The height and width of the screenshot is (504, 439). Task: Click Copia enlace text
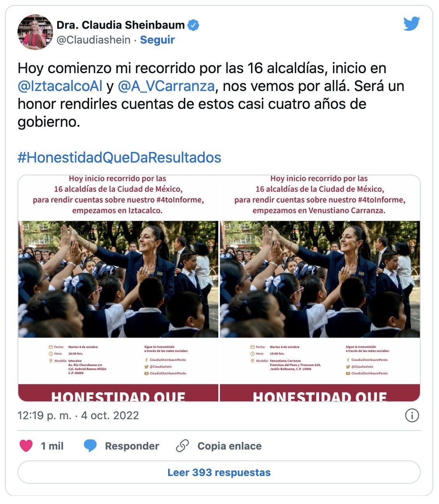[230, 446]
